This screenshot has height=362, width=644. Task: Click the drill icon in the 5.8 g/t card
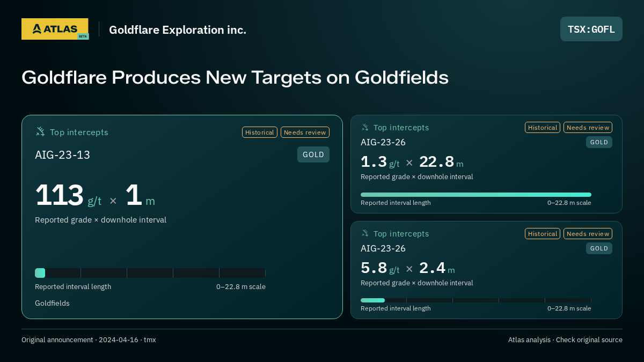[x=365, y=234]
